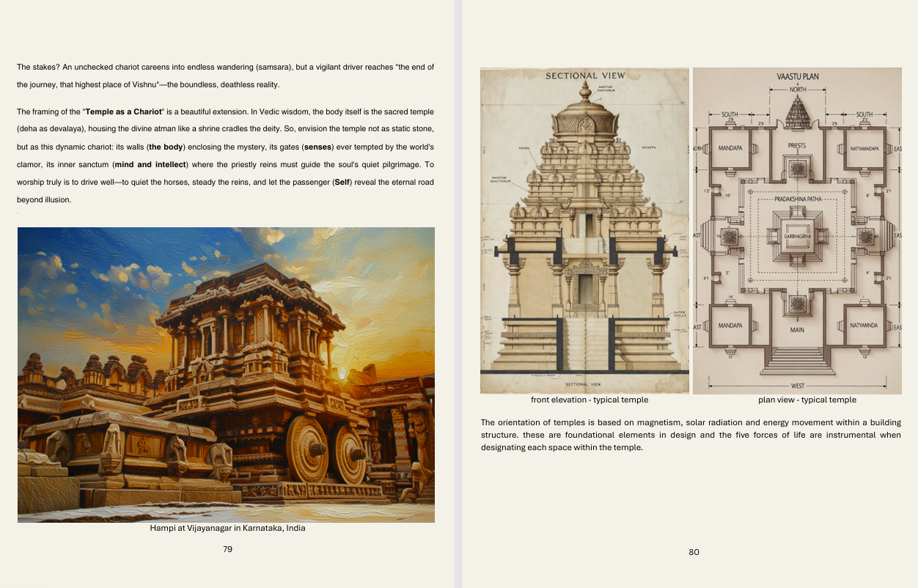Click caption 'plan view - typical temple'

tap(807, 400)
